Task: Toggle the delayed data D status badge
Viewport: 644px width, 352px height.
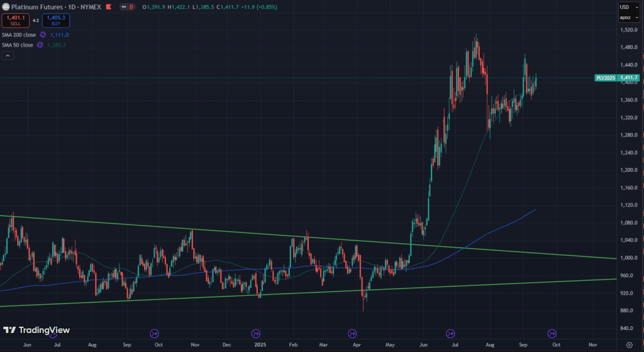Action: coord(131,7)
